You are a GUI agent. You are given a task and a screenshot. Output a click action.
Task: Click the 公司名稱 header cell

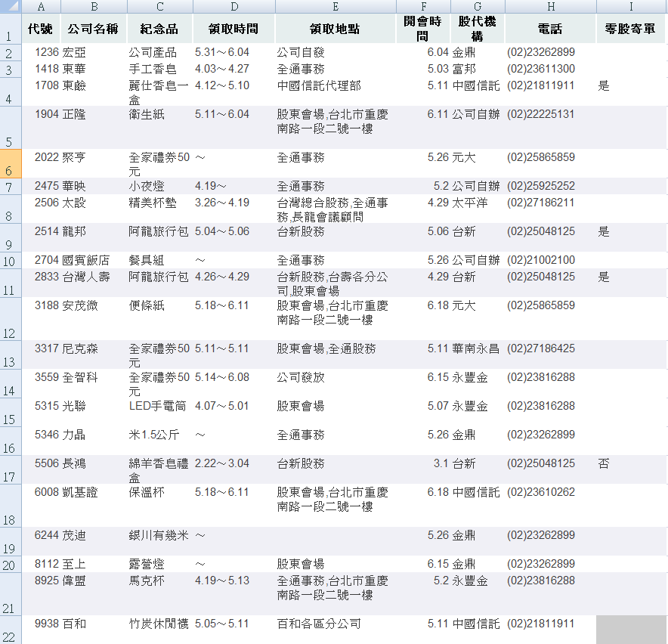pyautogui.click(x=94, y=29)
